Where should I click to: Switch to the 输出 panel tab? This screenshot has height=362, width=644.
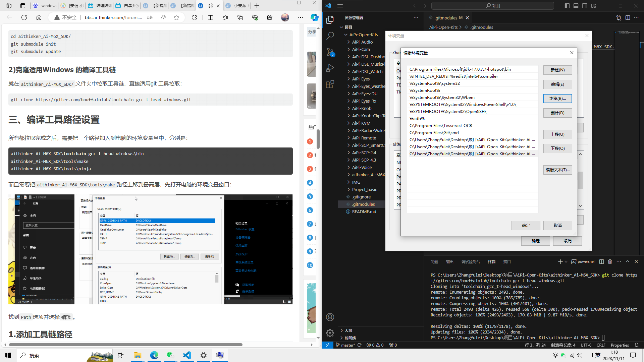[450, 262]
